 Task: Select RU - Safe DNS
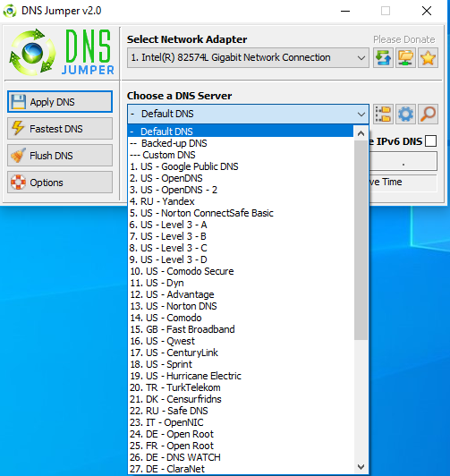(x=241, y=411)
